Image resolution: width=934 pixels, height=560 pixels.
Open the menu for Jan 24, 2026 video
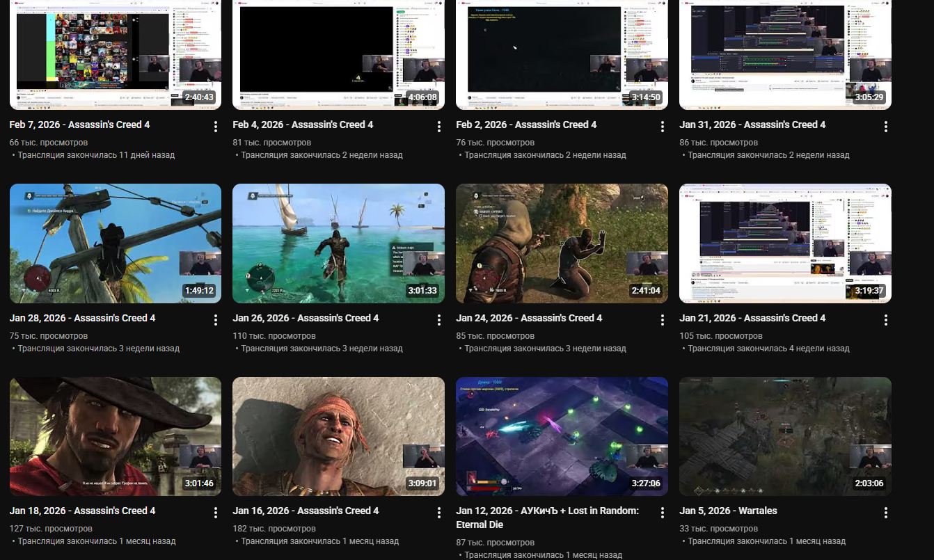point(663,320)
